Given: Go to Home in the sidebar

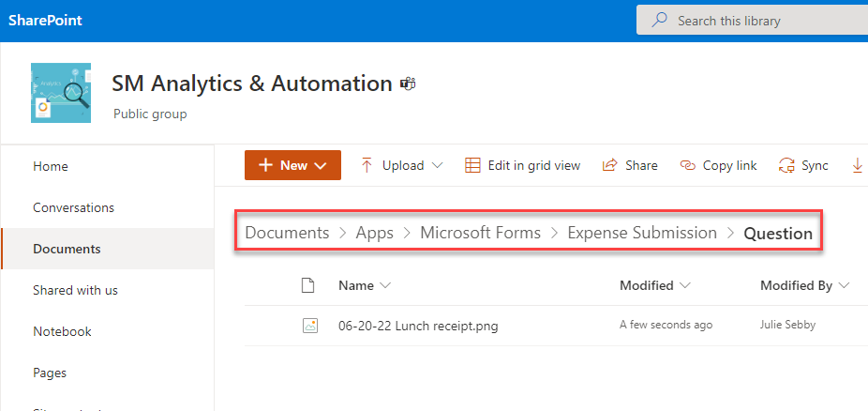Looking at the screenshot, I should [51, 166].
